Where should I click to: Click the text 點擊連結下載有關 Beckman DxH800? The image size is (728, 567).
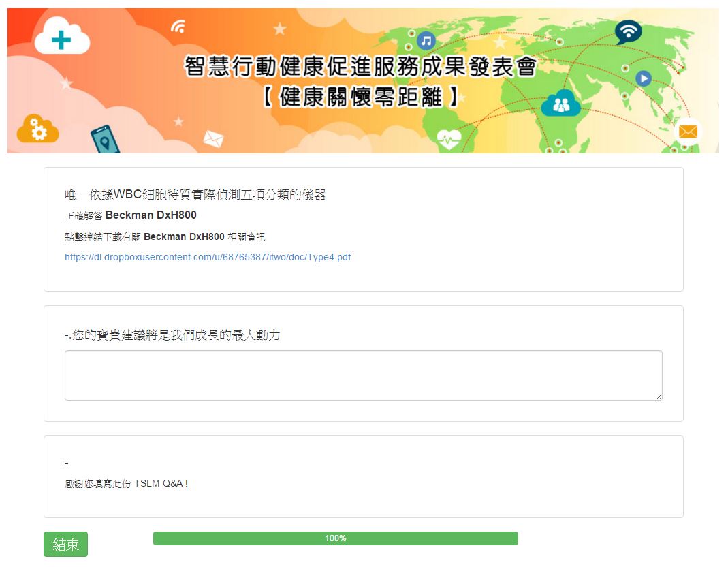point(144,237)
